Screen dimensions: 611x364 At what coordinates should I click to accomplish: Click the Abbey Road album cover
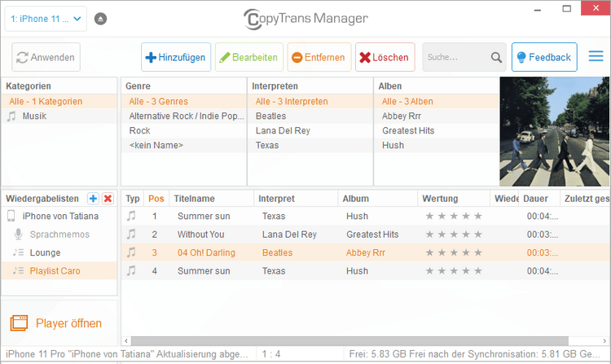[x=554, y=131]
